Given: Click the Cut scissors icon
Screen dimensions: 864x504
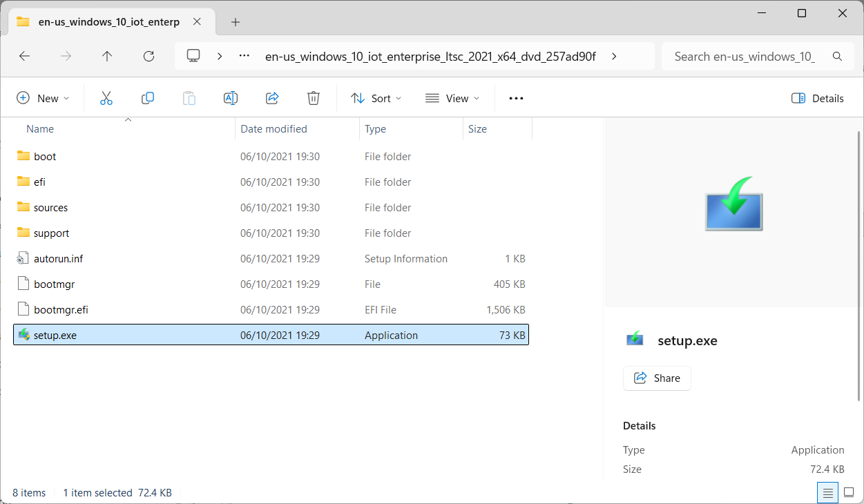Looking at the screenshot, I should tap(106, 98).
